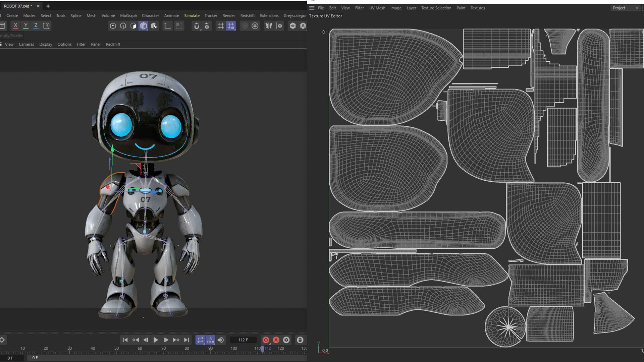
Task: Switch to the ROBOT 07.c4d tab
Action: [x=18, y=6]
